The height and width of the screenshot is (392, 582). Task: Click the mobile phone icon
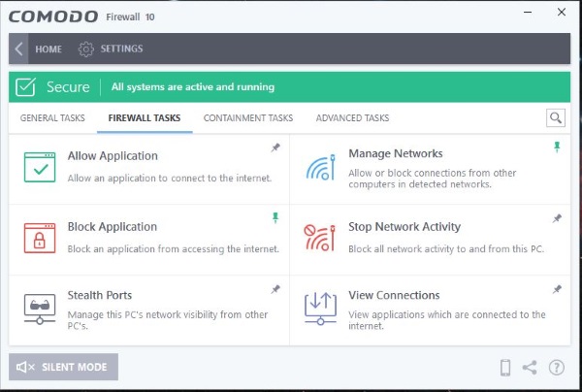(x=505, y=368)
